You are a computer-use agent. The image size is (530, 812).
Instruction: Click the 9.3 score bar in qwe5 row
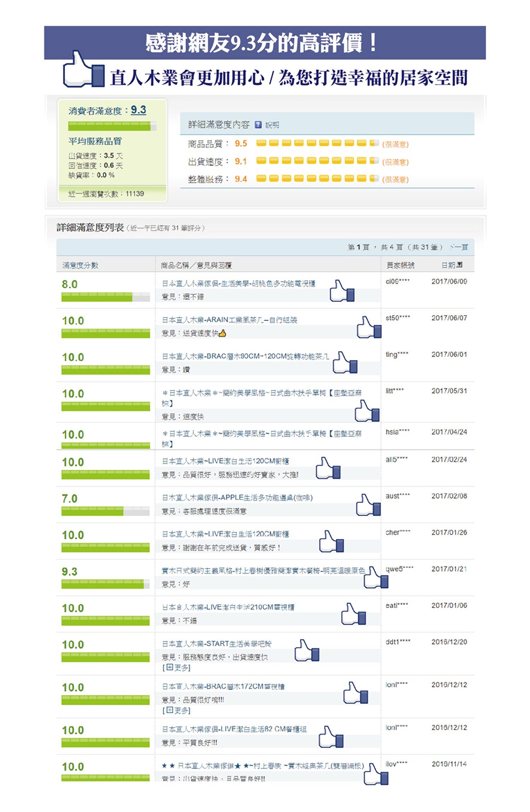106,584
